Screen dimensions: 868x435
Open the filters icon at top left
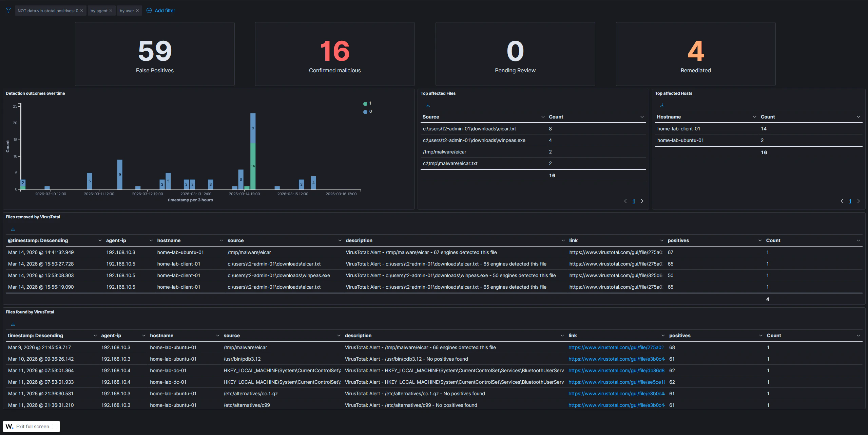(x=8, y=11)
